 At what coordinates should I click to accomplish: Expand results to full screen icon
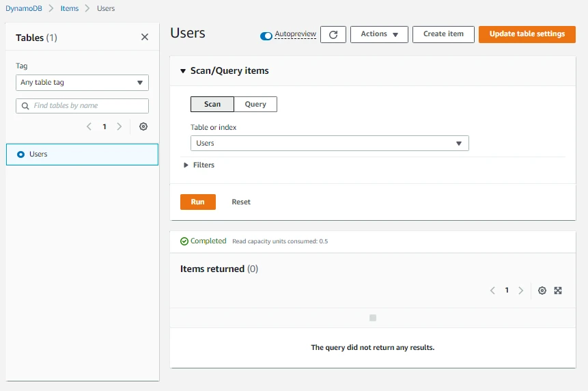click(x=558, y=291)
